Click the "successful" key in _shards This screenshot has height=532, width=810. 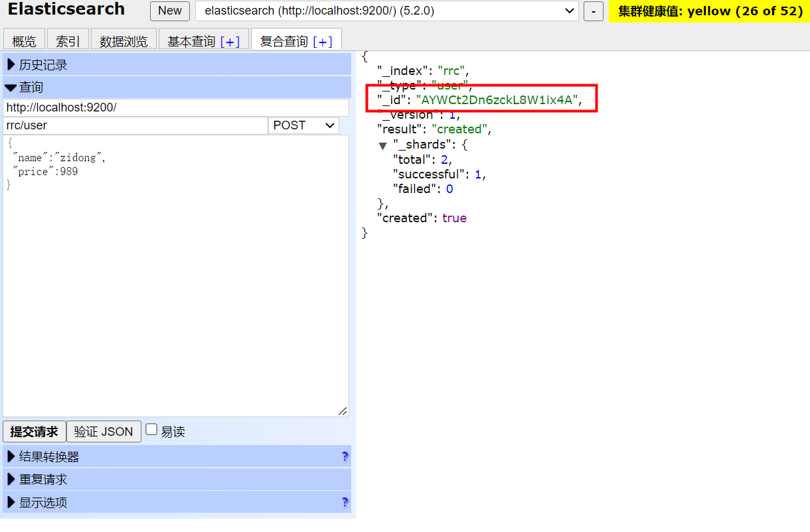point(428,174)
